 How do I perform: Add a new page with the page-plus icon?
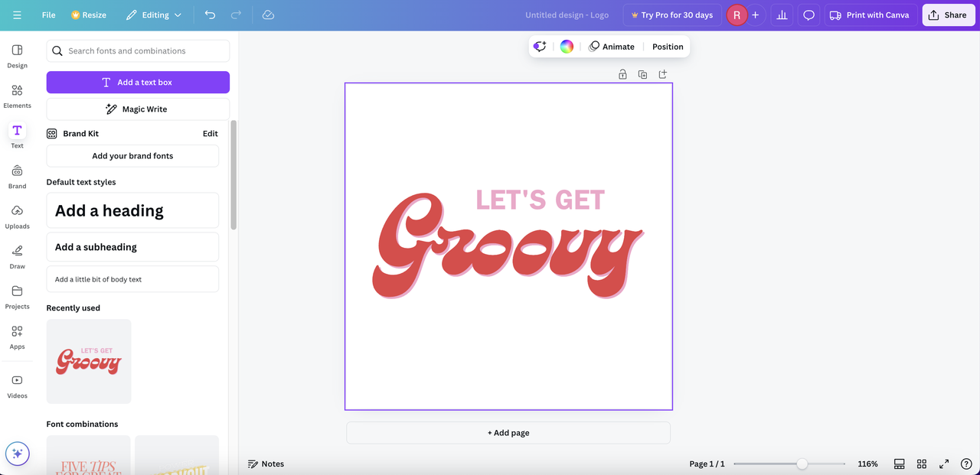(663, 74)
